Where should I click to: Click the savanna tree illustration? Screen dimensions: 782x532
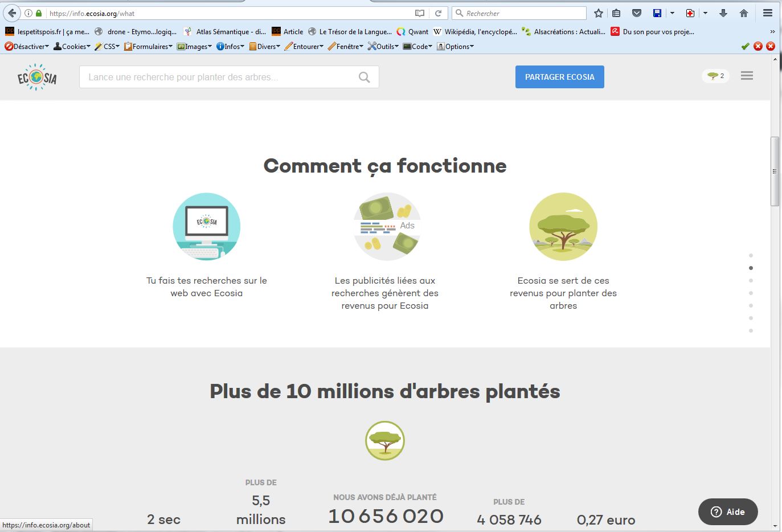[563, 227]
